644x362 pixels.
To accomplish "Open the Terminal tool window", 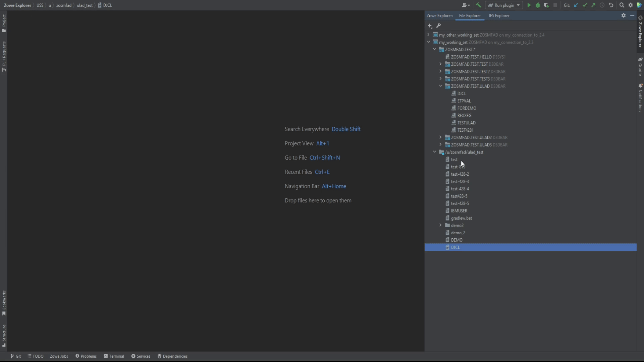I will coord(114,356).
